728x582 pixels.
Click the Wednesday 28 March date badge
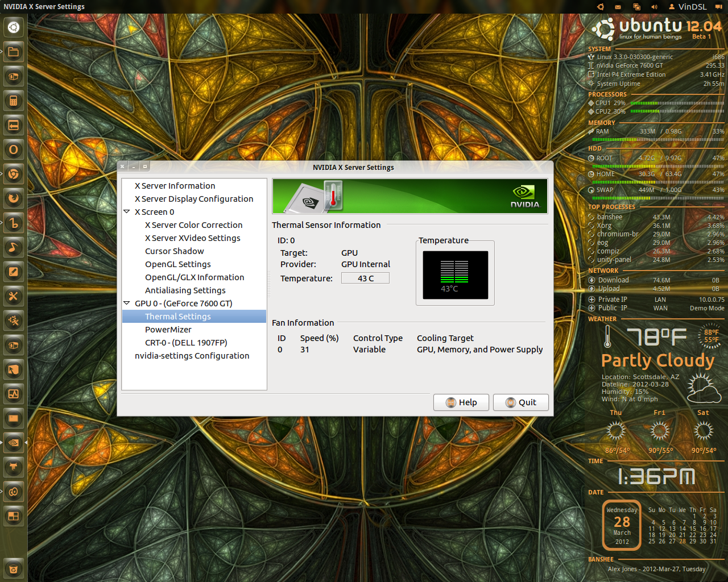point(622,525)
